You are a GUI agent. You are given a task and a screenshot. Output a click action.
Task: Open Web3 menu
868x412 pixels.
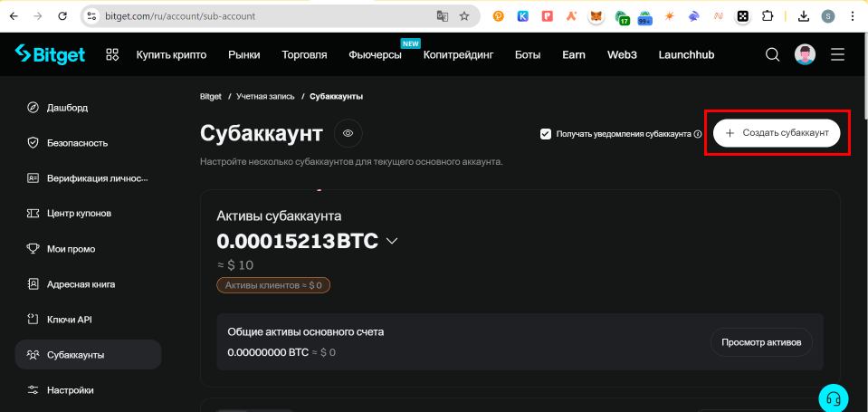622,55
